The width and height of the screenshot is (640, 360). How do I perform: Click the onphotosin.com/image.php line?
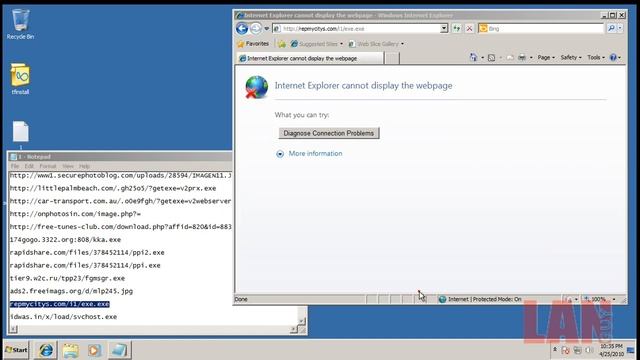pos(75,214)
